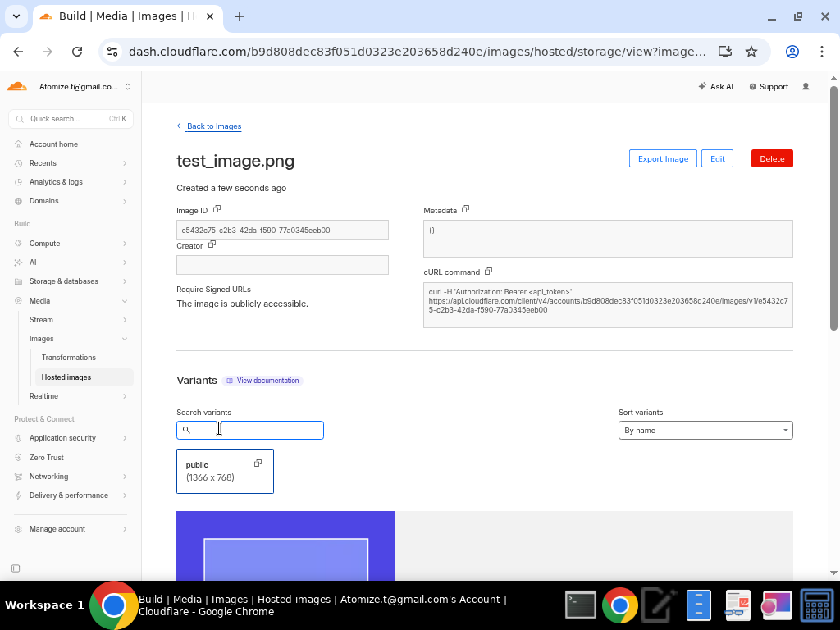
Task: Copy the Image ID
Action: [x=216, y=209]
